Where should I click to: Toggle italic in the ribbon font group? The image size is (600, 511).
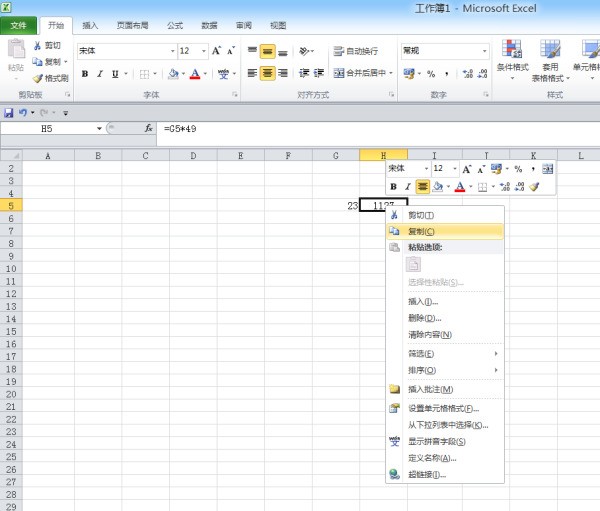tap(100, 73)
